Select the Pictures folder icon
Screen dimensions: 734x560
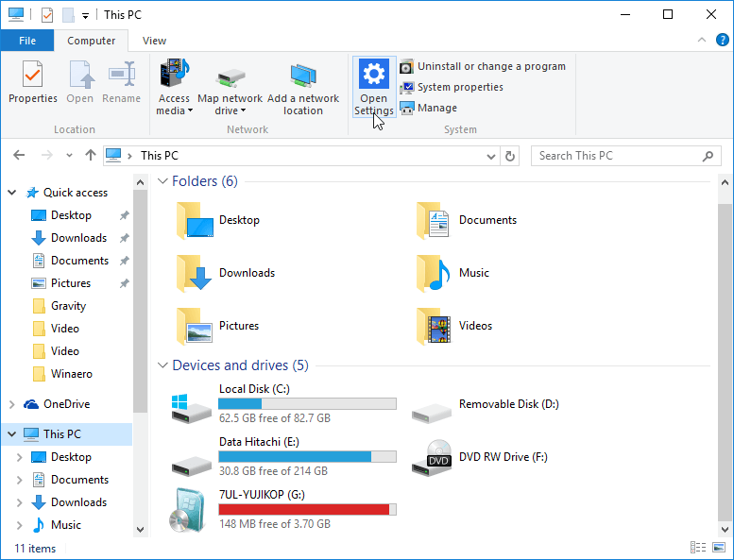pos(195,326)
